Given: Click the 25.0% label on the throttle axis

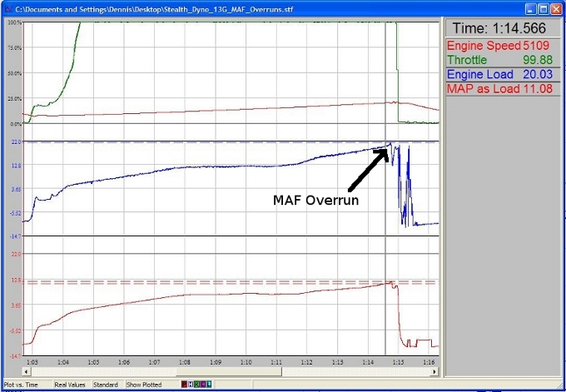Looking at the screenshot, I should [16, 98].
